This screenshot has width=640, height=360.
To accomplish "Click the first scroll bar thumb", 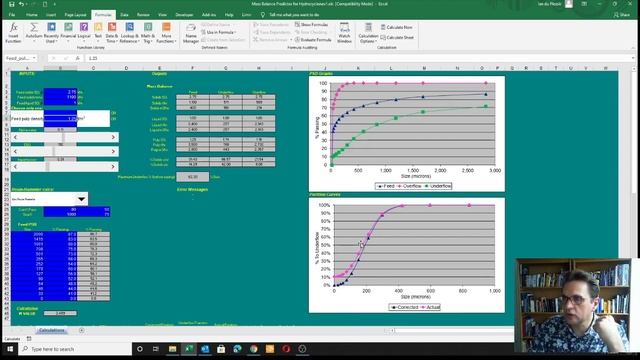I will pyautogui.click(x=64, y=137).
